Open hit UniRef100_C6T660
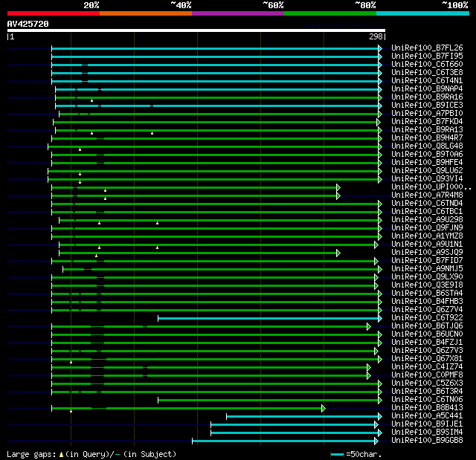Image resolution: width=476 pixels, height=460 pixels. click(x=427, y=65)
